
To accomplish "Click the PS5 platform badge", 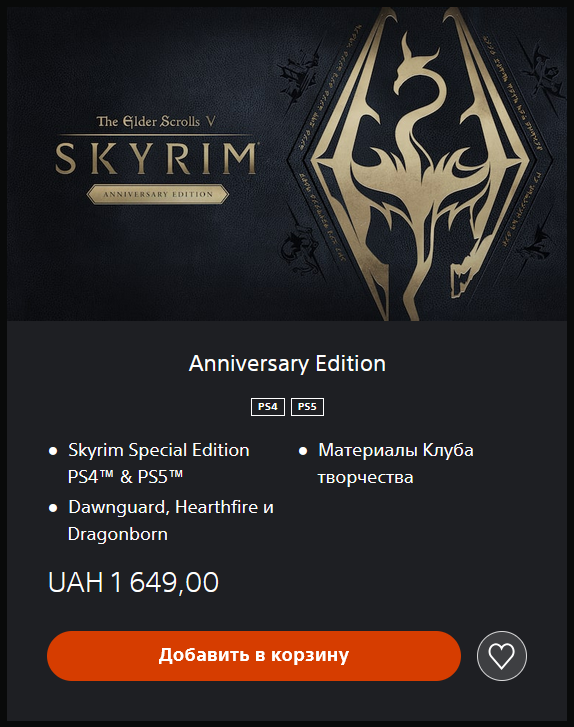I will pos(307,407).
